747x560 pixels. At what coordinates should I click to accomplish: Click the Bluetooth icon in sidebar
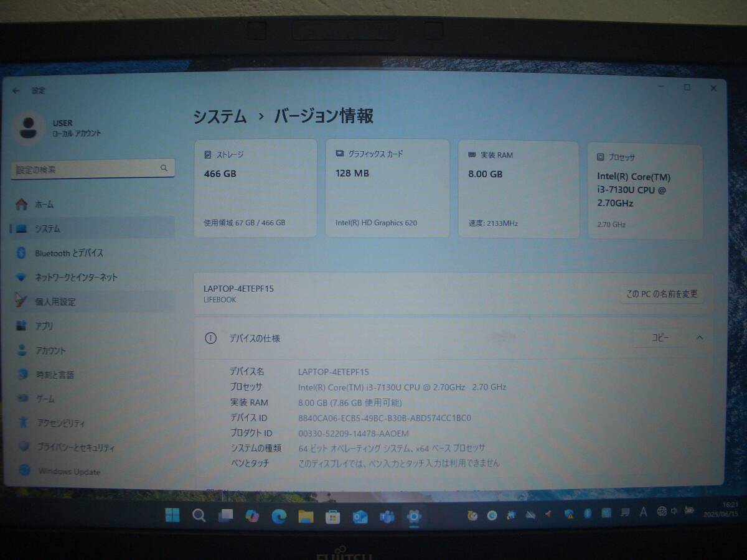click(x=21, y=253)
